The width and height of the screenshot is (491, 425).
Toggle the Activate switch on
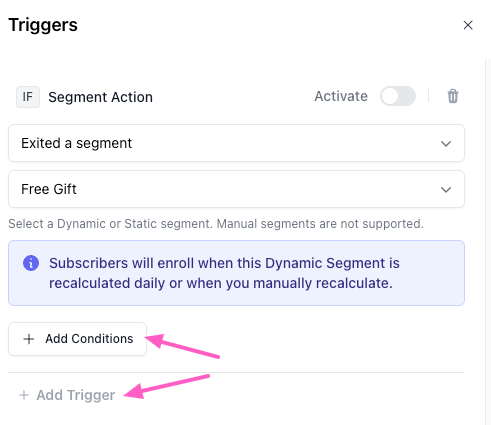click(398, 96)
